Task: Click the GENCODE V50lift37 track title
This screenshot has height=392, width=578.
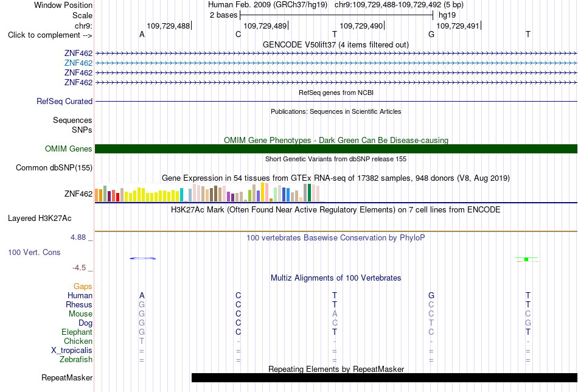Action: pyautogui.click(x=335, y=44)
